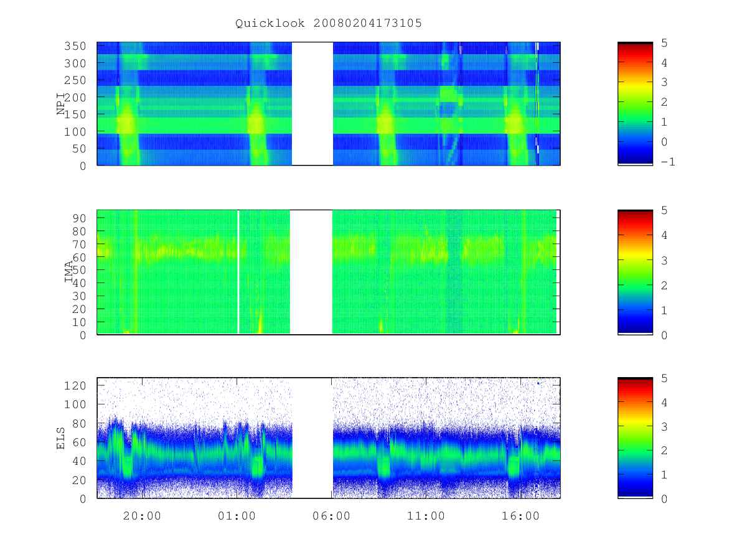Click the 11:00 time axis label

(x=426, y=516)
